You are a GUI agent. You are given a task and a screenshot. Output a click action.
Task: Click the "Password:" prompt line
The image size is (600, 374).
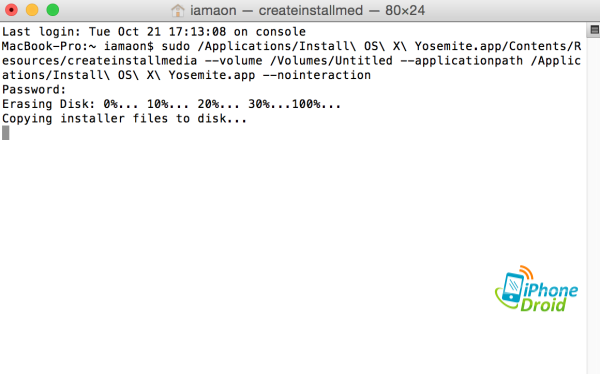(34, 90)
